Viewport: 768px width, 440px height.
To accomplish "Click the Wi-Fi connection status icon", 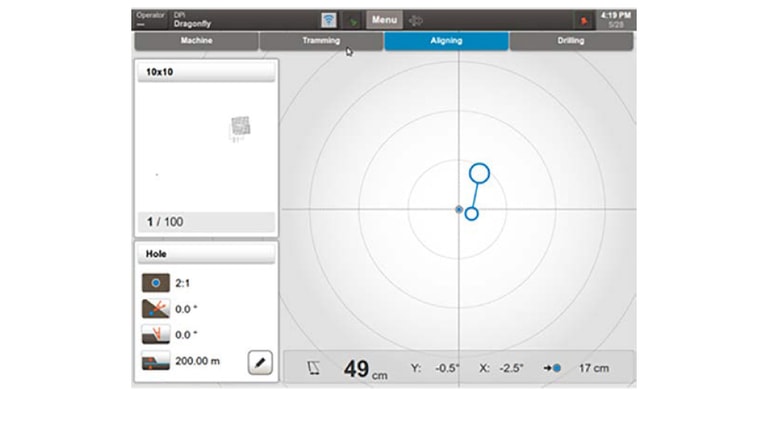I will pyautogui.click(x=328, y=20).
